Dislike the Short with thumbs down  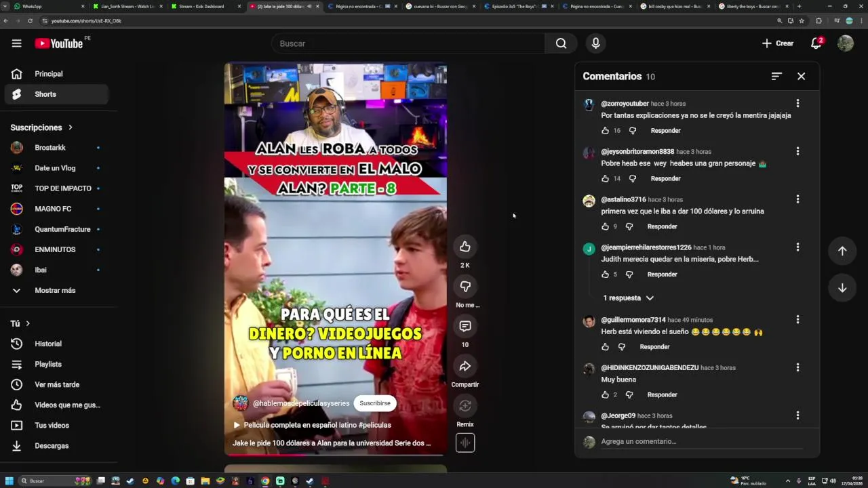[x=465, y=287]
